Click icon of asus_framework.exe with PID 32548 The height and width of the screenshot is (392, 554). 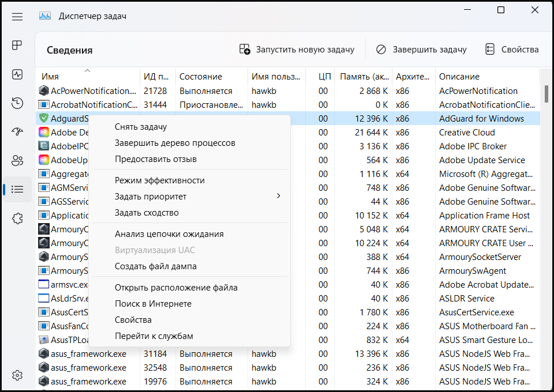(x=43, y=367)
